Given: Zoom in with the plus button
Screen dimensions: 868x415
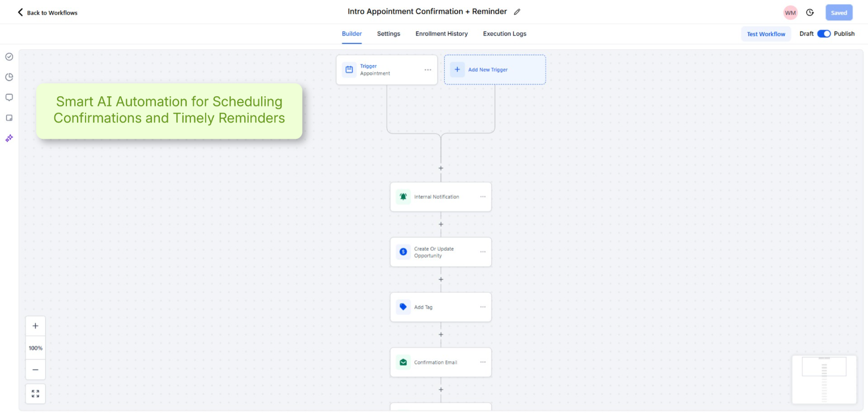Looking at the screenshot, I should pyautogui.click(x=35, y=326).
